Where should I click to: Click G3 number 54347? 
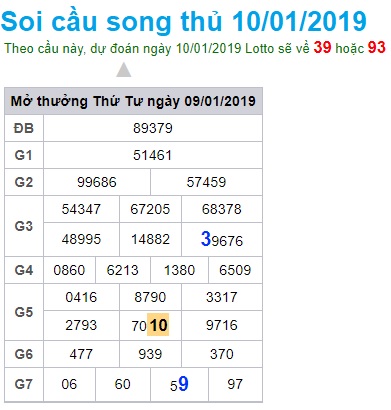[x=81, y=209]
